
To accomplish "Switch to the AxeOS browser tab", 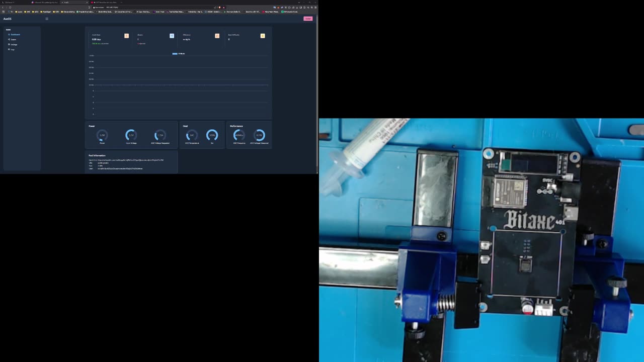I will (x=74, y=3).
